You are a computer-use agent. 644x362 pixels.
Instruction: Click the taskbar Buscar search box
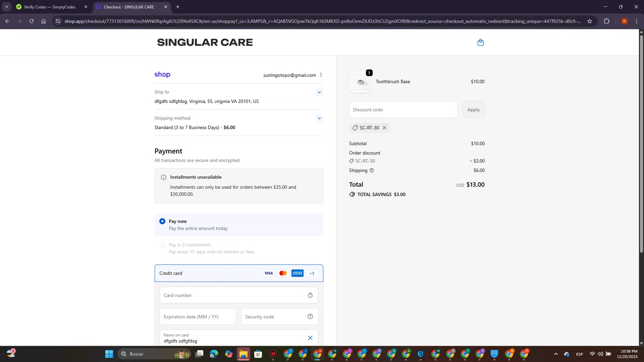coord(155,354)
